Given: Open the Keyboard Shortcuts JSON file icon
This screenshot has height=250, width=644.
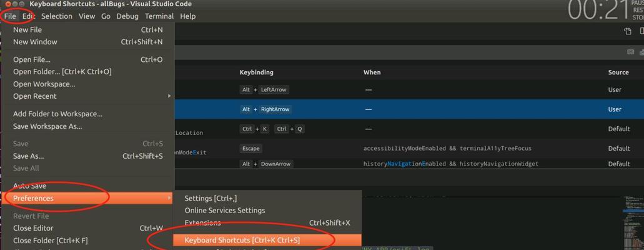Looking at the screenshot, I should tap(628, 31).
